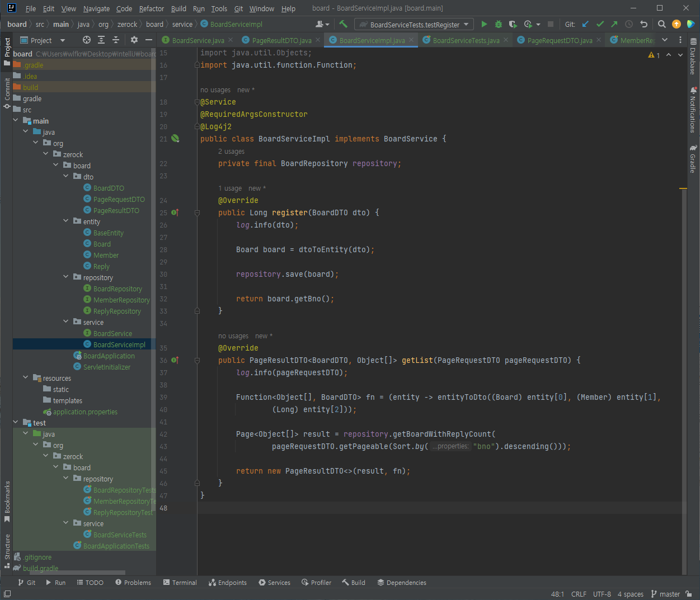Viewport: 700px width, 600px height.
Task: Start debugging with the bug icon
Action: [x=499, y=24]
